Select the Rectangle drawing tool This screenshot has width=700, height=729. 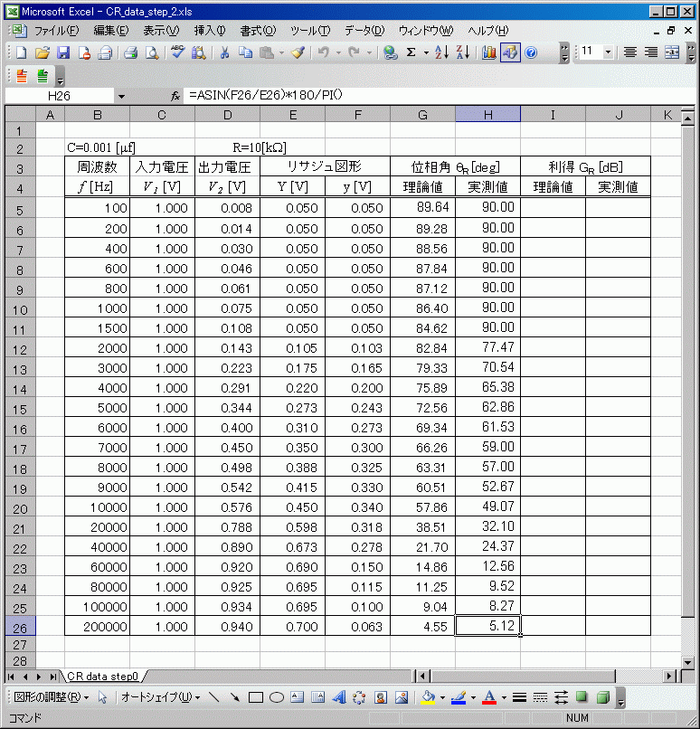click(x=256, y=697)
